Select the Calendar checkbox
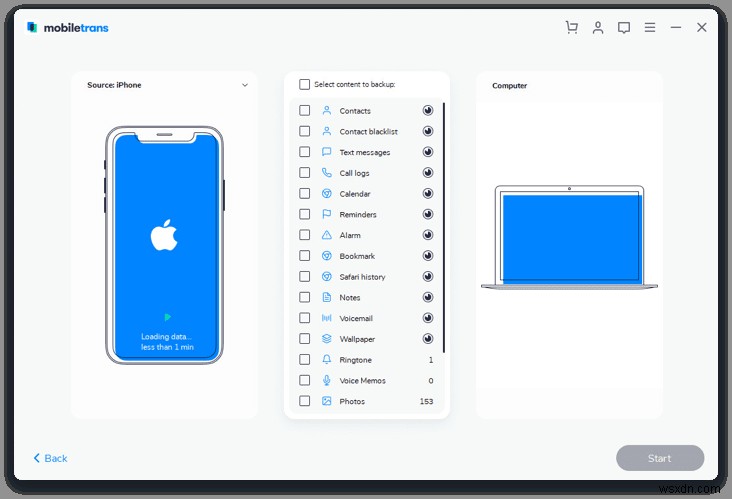732x499 pixels. pos(304,193)
